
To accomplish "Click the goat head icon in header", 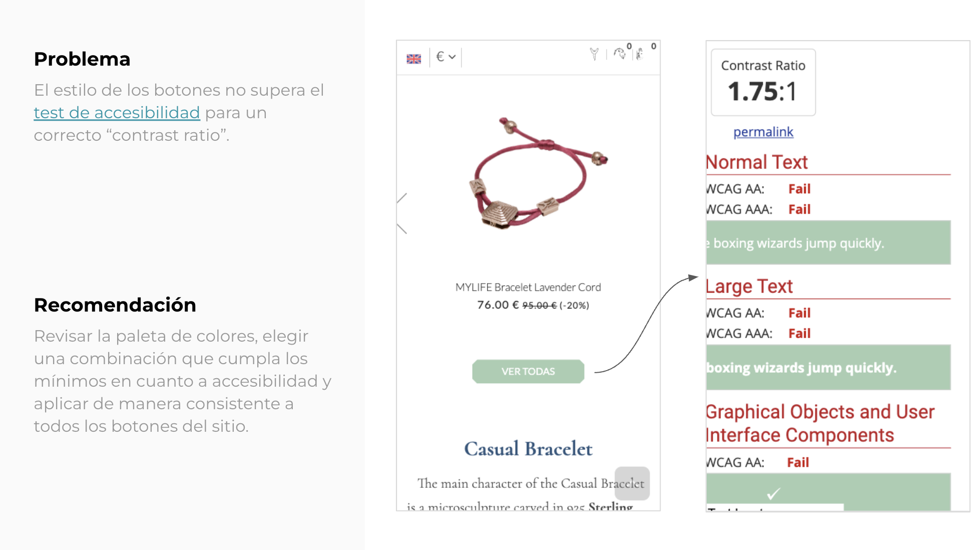I will 620,54.
